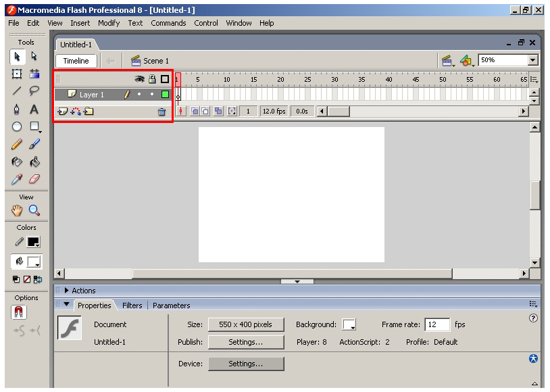
Task: Click the Add Motion Guide icon
Action: (x=76, y=112)
